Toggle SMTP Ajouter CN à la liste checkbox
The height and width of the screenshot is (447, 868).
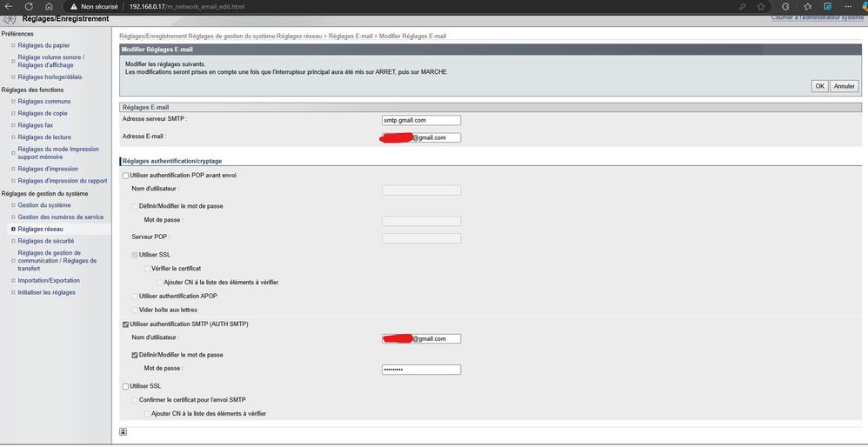(147, 414)
